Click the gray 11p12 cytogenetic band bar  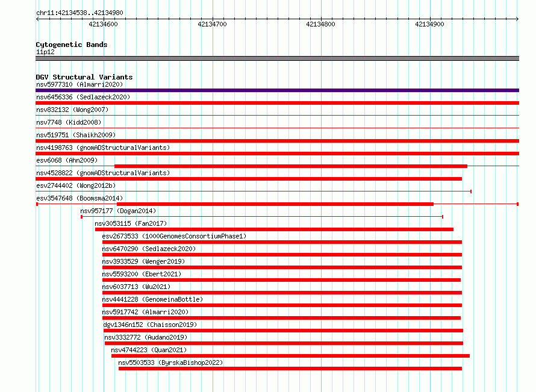277,58
